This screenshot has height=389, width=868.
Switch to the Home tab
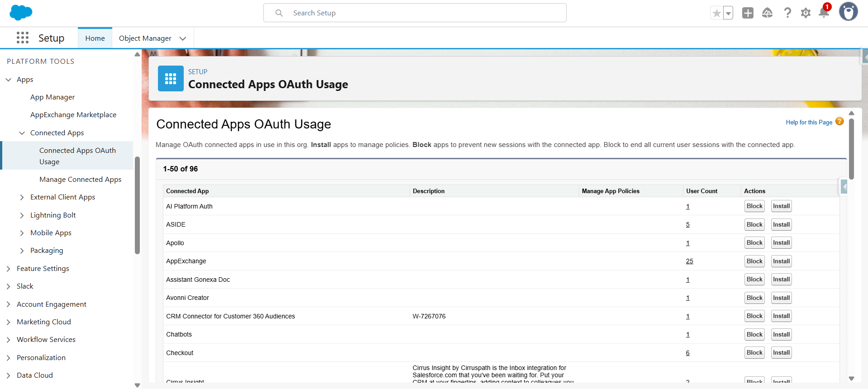(95, 38)
